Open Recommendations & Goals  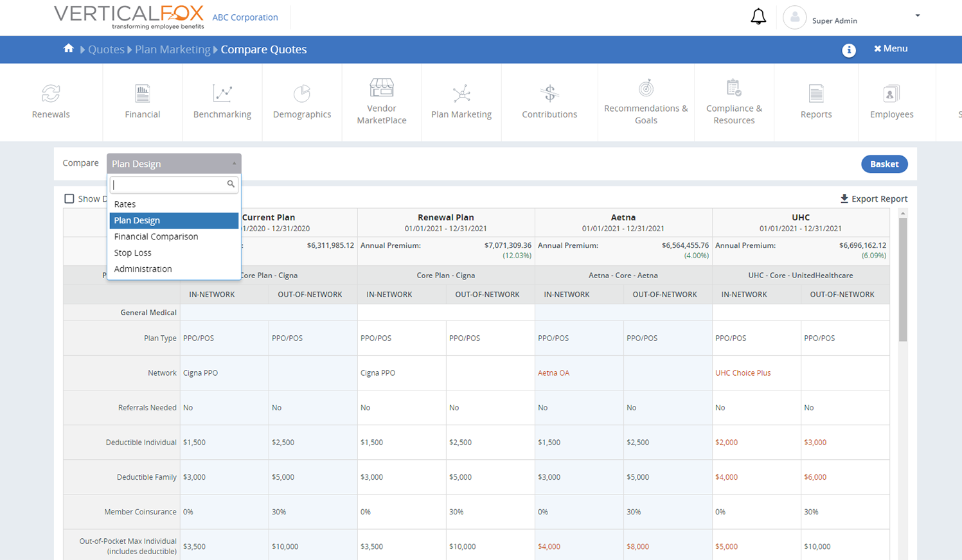tap(646, 100)
